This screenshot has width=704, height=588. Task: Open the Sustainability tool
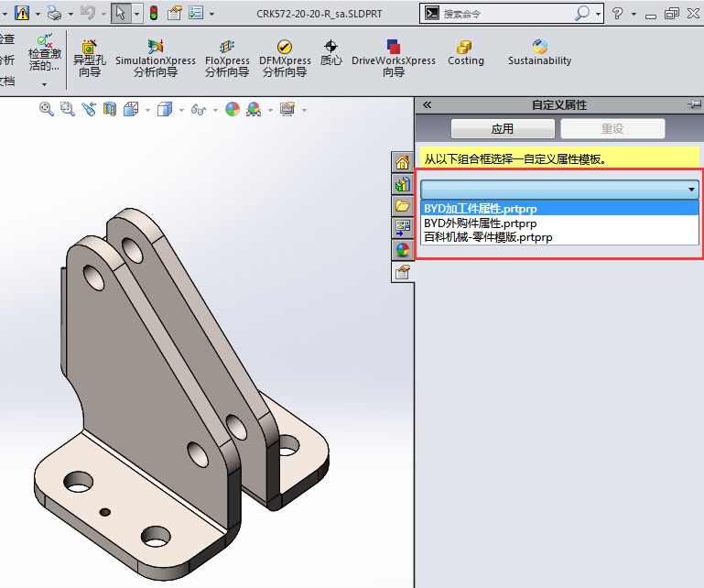[540, 53]
